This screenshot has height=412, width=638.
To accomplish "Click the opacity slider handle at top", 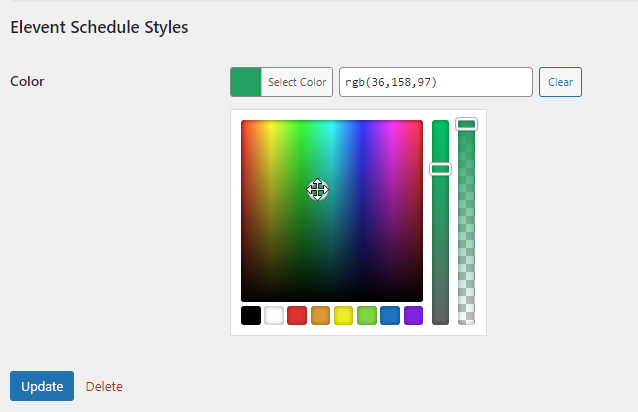I will tap(466, 124).
